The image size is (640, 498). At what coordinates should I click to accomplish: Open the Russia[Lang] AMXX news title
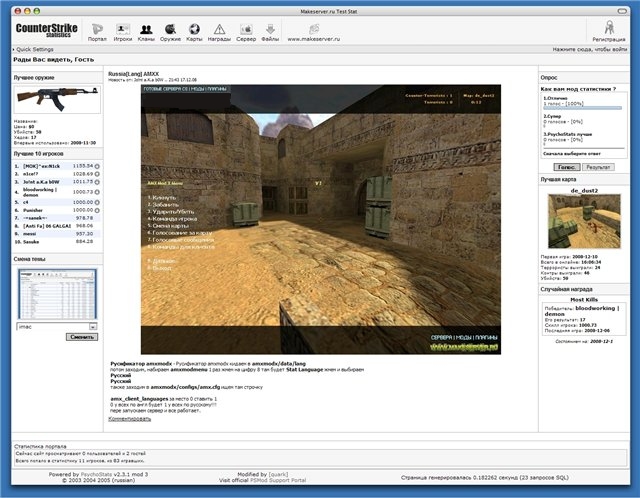133,74
